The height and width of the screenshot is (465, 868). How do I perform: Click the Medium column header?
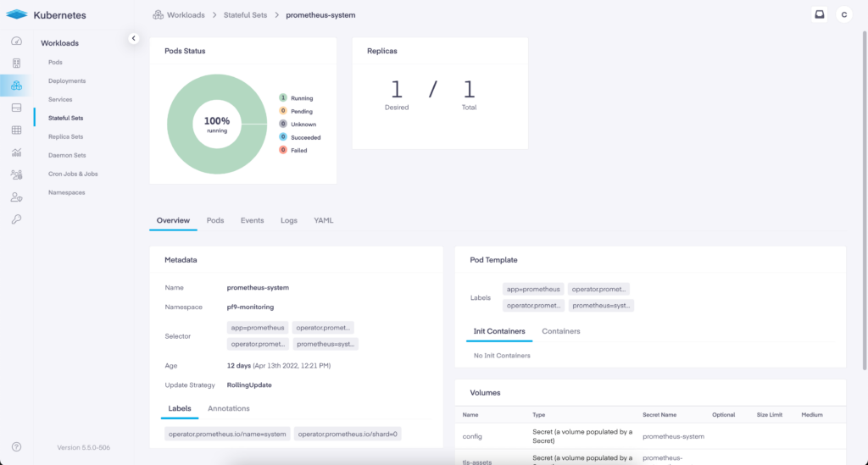tap(812, 415)
